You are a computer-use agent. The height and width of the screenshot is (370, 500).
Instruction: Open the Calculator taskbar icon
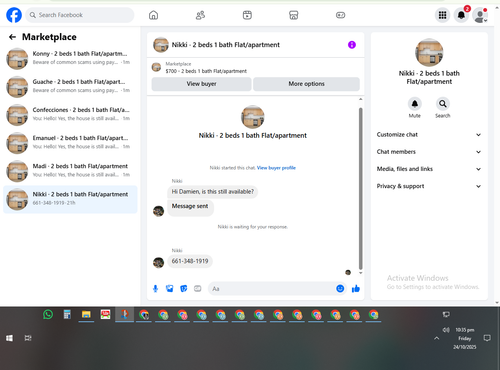[x=67, y=314]
